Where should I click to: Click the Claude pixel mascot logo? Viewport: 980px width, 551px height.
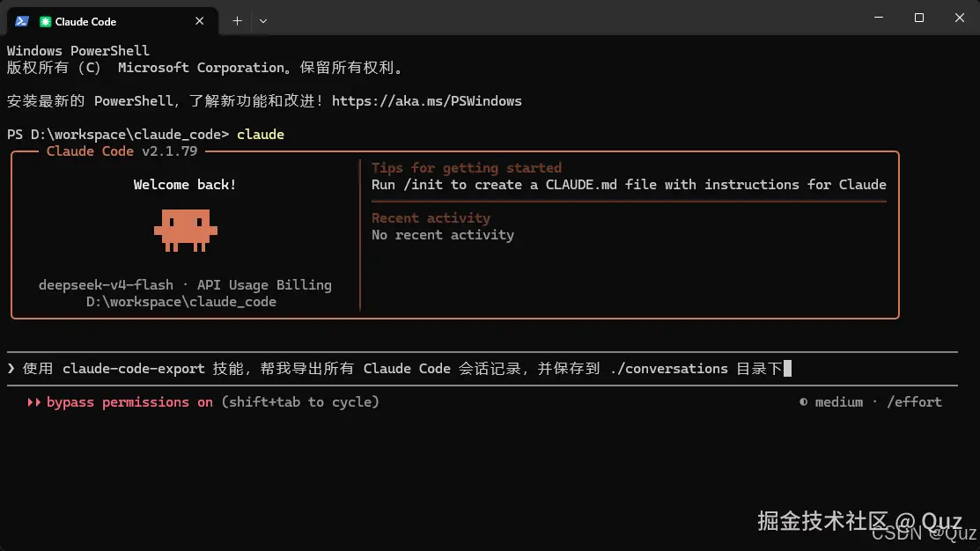pos(186,231)
